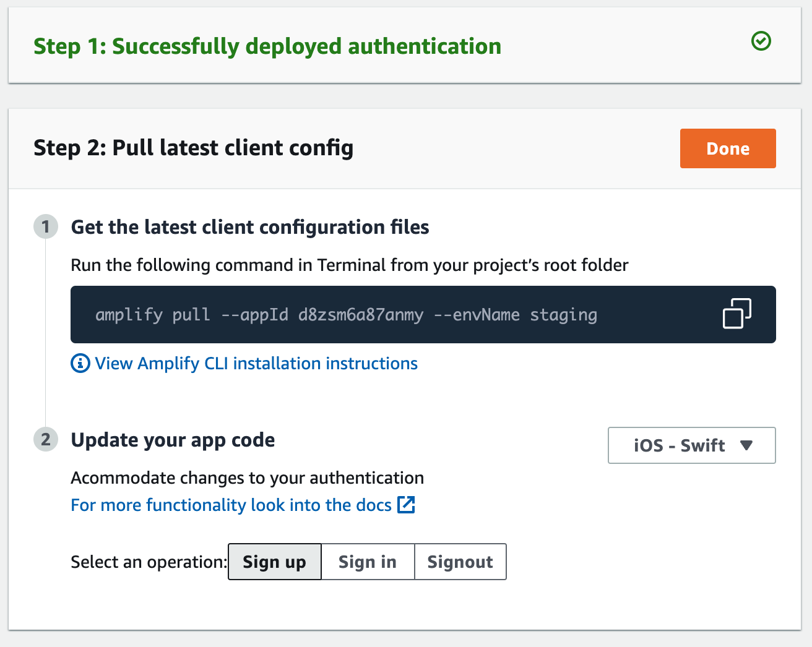Select the Signout operation
The image size is (812, 647).
[x=460, y=562]
